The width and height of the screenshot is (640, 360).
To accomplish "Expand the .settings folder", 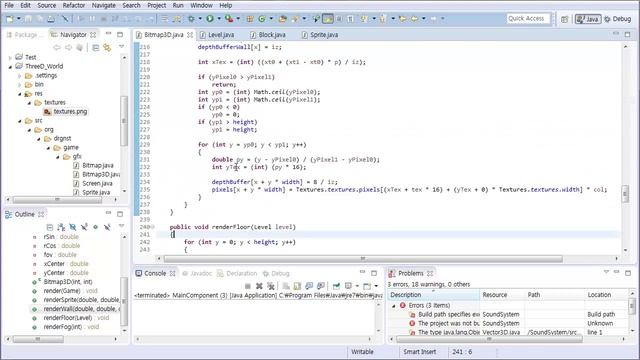I will [19, 76].
